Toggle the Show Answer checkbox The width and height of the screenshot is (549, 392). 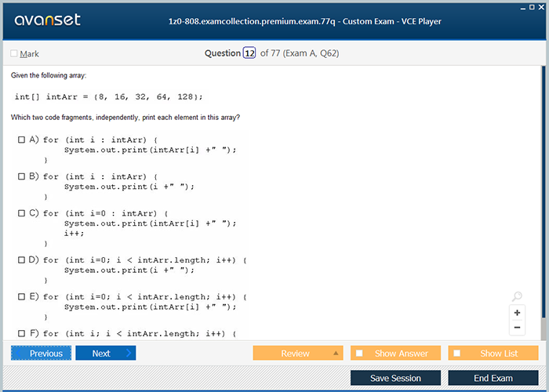click(x=359, y=354)
